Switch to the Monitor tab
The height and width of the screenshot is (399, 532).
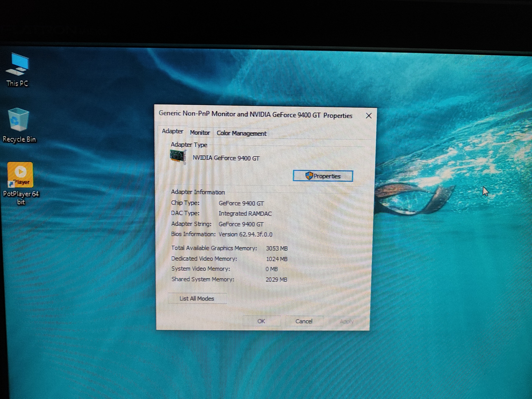(x=200, y=133)
